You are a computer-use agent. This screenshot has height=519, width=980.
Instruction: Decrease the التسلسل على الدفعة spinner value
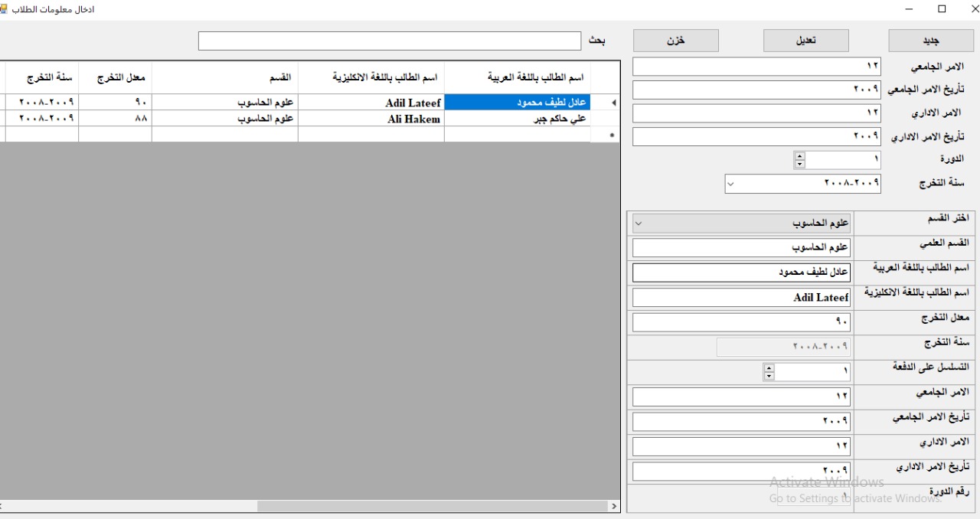769,376
